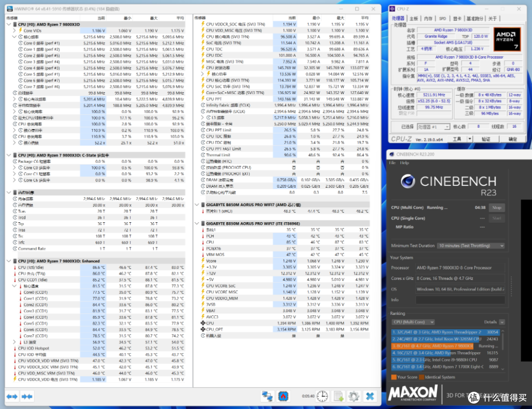Click the thermometer icon beside VRM MOS
This screenshot has height=409, width=532.
203,255
